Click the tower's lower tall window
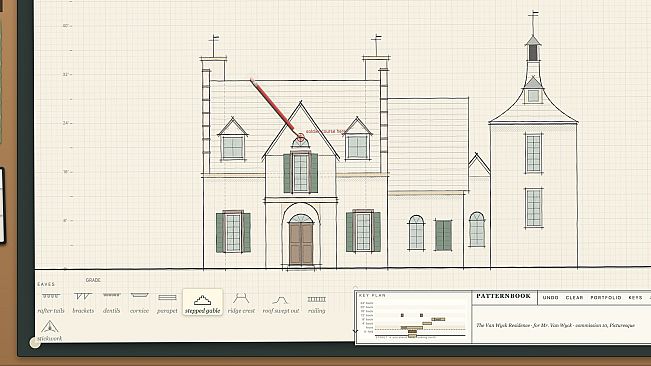 coord(534,208)
